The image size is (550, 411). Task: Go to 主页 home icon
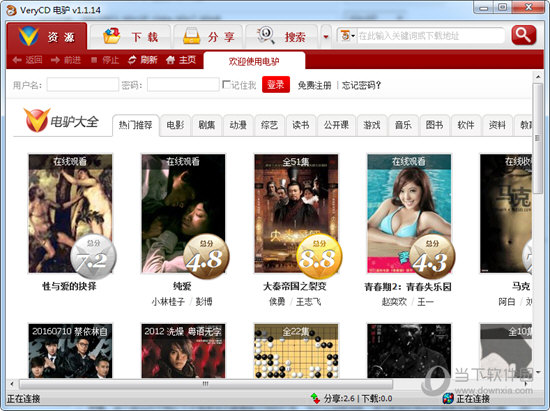click(x=170, y=60)
